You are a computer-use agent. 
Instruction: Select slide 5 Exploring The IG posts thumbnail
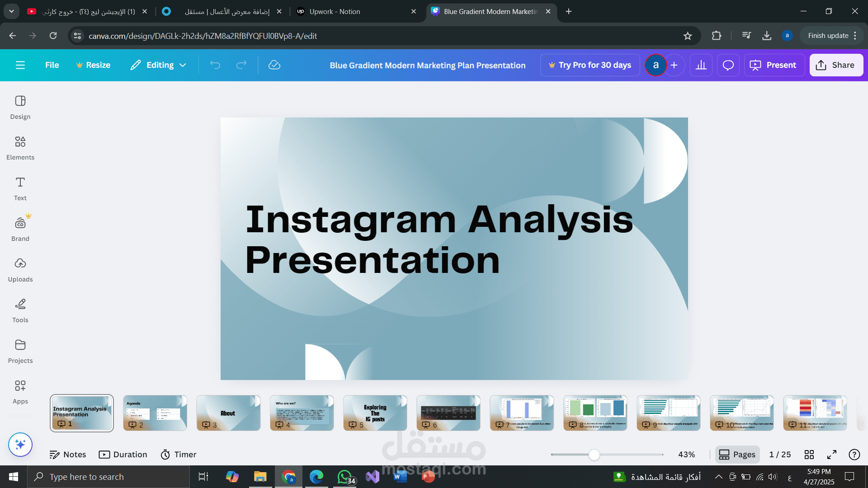375,413
